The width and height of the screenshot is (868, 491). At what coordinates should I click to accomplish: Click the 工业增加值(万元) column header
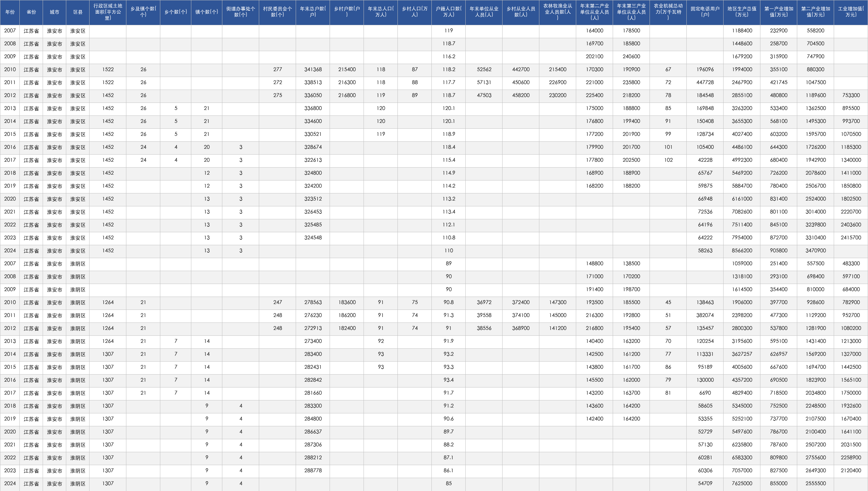coord(851,12)
